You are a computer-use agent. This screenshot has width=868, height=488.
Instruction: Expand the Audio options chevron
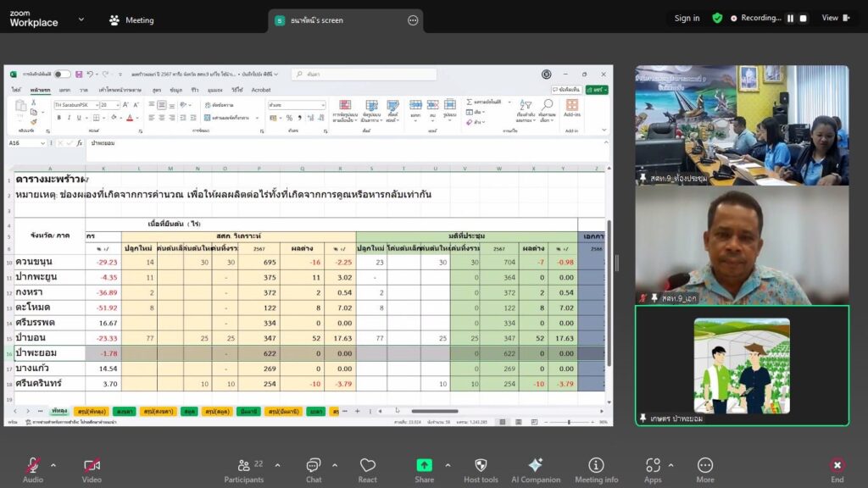coord(53,465)
